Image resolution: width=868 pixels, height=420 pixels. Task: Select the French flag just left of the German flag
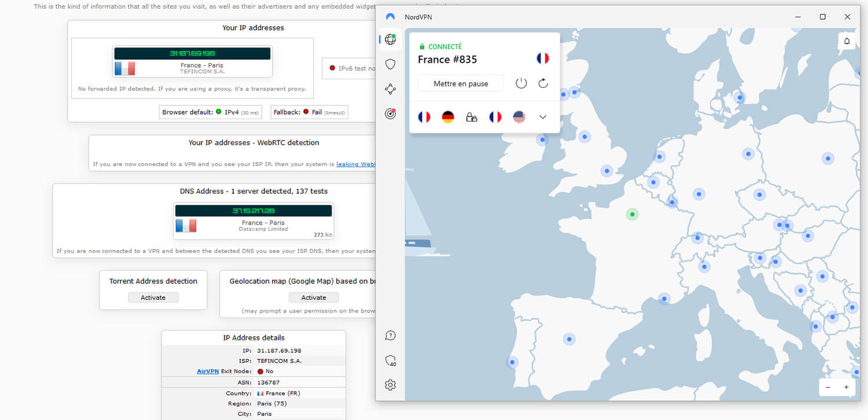424,117
